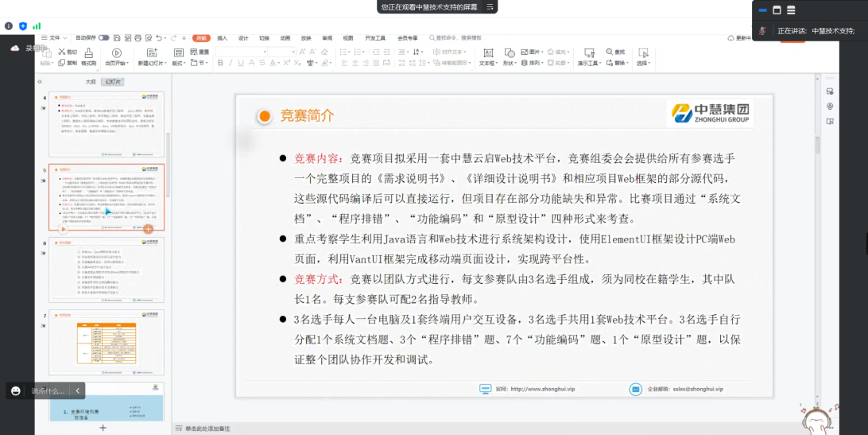Switch to Outline (大纲) panel view
868x435 pixels.
[91, 81]
